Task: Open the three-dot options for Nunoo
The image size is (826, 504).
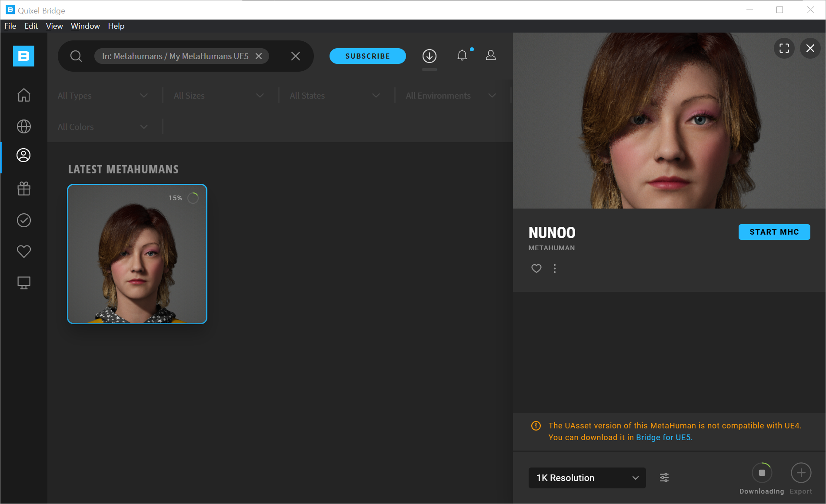Action: 555,269
